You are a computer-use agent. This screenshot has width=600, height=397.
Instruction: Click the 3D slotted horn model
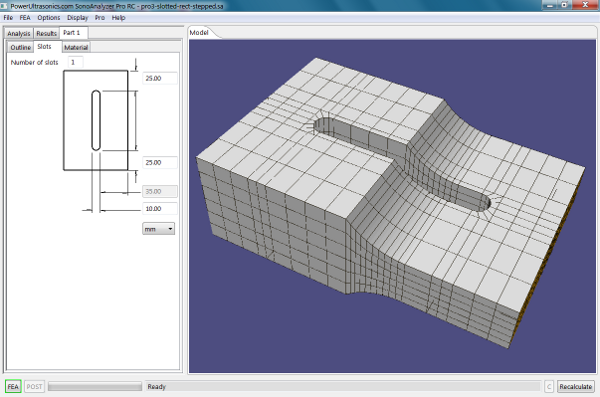coord(390,203)
